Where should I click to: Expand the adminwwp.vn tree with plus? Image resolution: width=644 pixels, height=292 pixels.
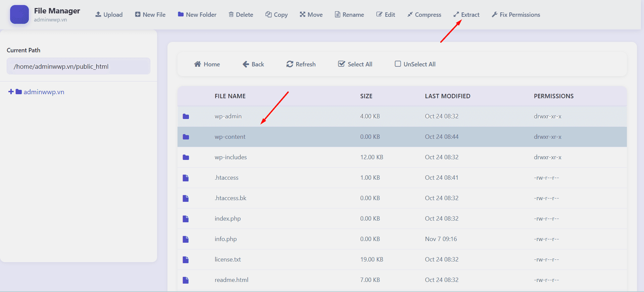[x=11, y=92]
